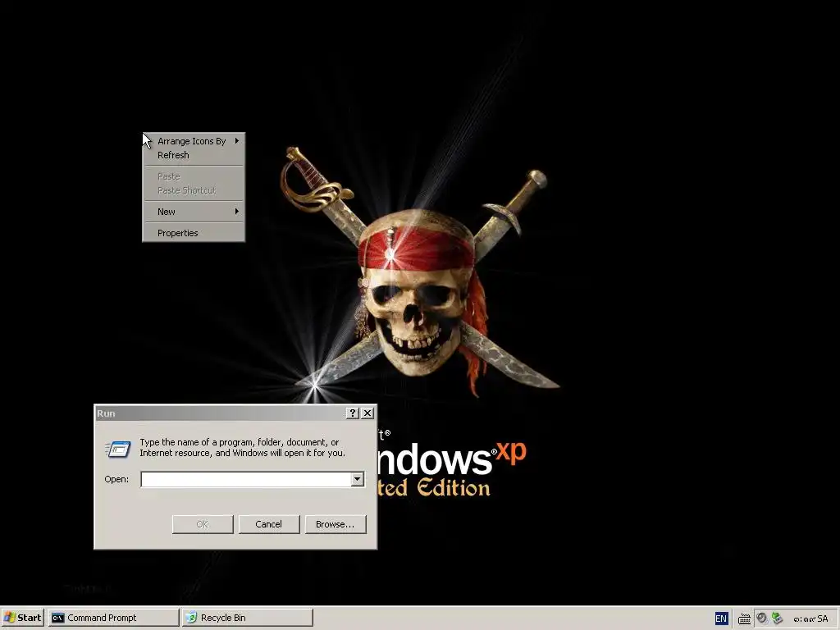The width and height of the screenshot is (840, 630).
Task: Click the Windows flag logo on Start
Action: pyautogui.click(x=10, y=618)
